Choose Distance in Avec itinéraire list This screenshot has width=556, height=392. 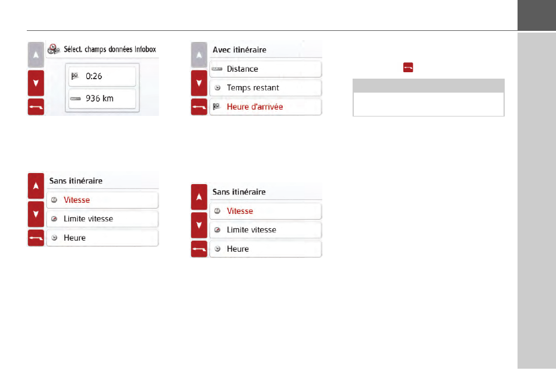(x=266, y=69)
